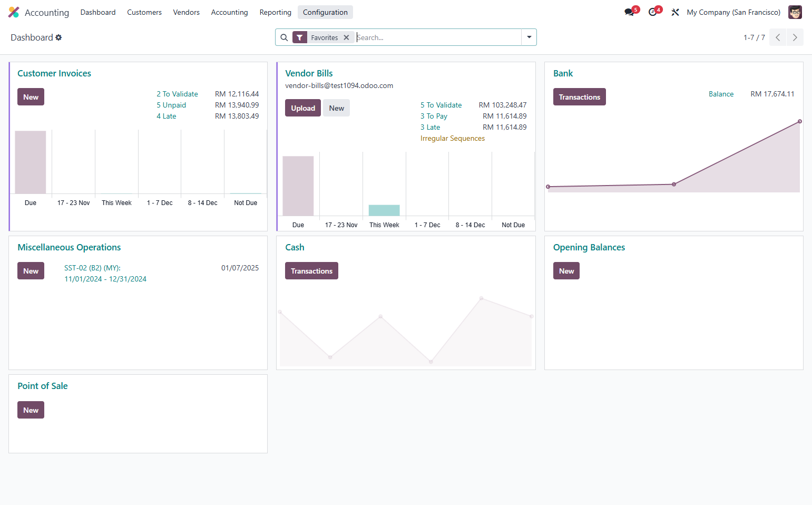Open the Reporting menu
Viewport: 812px width, 505px height.
click(x=276, y=12)
